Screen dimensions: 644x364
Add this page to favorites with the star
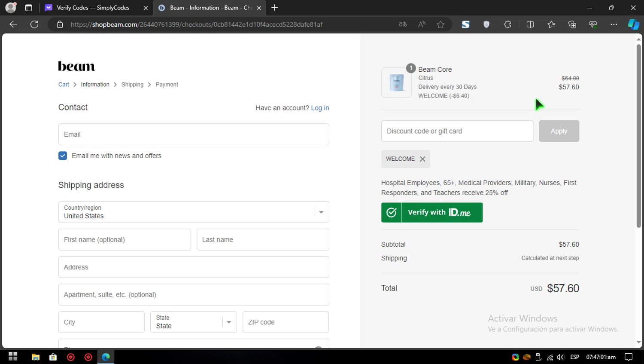click(x=440, y=24)
